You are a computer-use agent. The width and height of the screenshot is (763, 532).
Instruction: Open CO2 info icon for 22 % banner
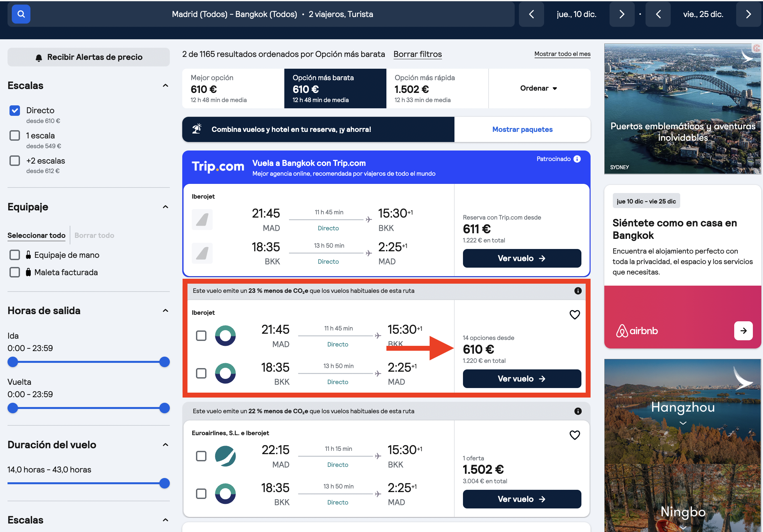tap(578, 411)
